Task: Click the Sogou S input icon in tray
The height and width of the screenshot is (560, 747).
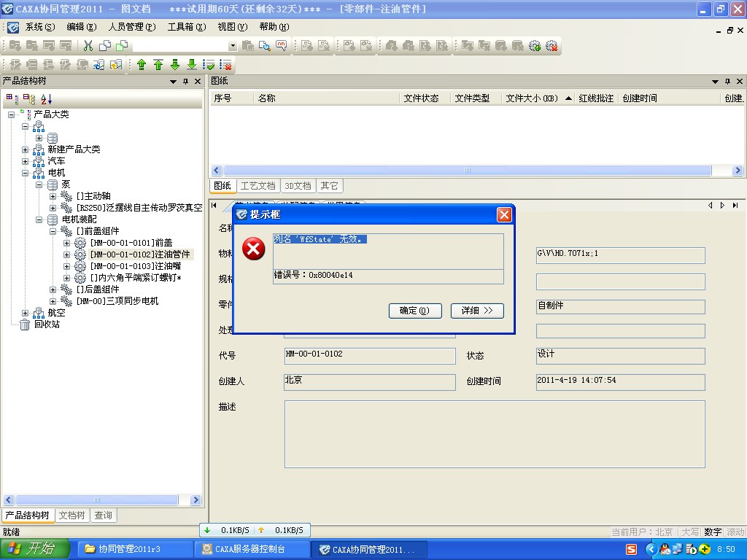Action: tap(631, 549)
